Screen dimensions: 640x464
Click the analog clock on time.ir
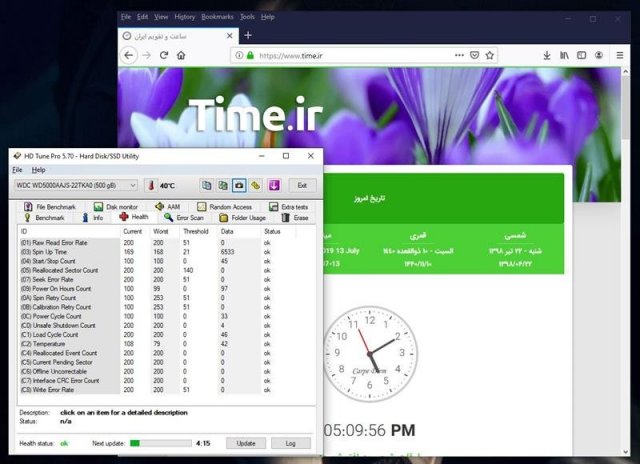(x=370, y=353)
